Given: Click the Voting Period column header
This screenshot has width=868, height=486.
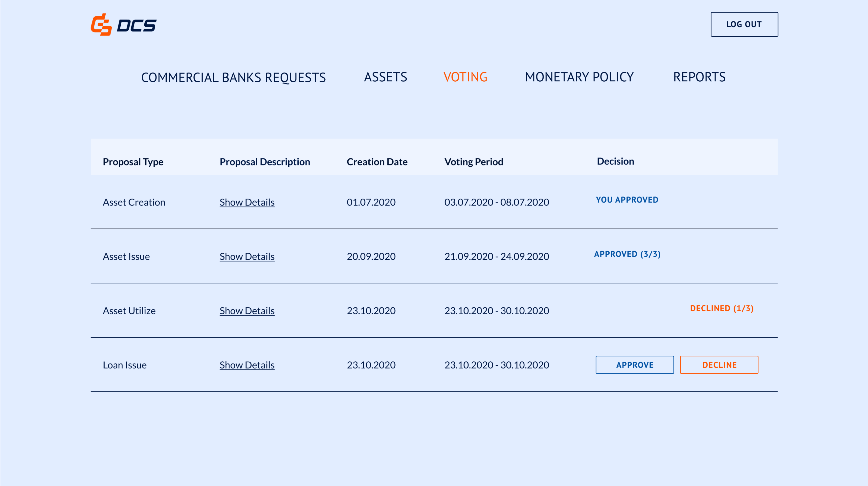Looking at the screenshot, I should (473, 162).
